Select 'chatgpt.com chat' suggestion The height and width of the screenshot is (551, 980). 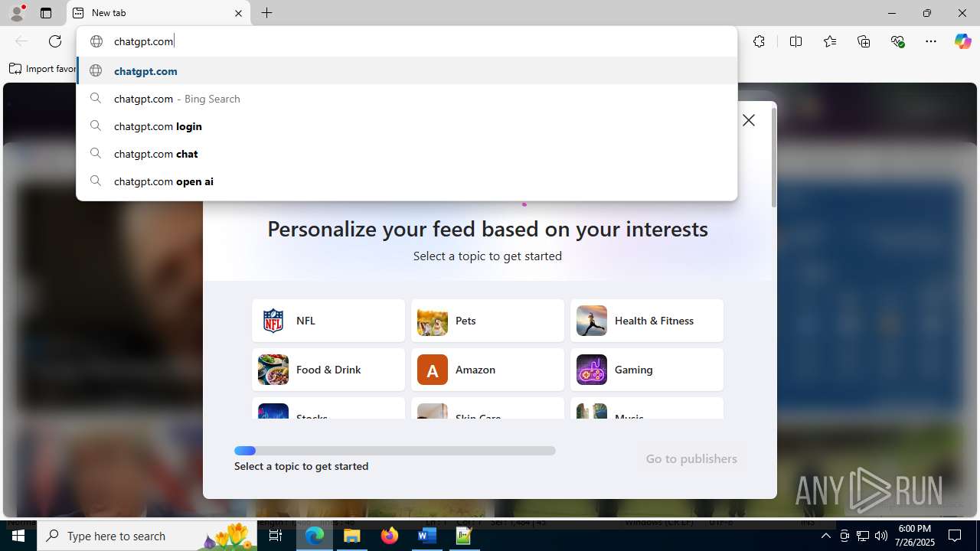407,154
